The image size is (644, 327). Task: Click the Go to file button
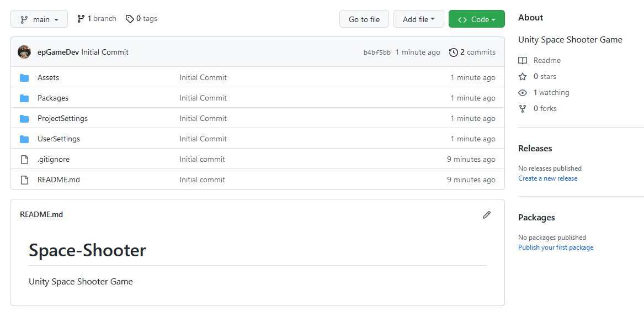point(364,19)
